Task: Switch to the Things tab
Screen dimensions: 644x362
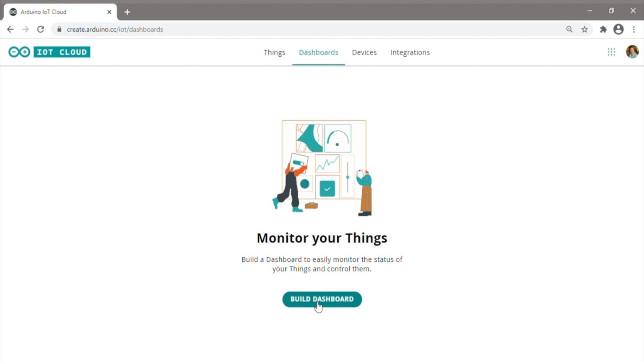Action: (x=274, y=52)
